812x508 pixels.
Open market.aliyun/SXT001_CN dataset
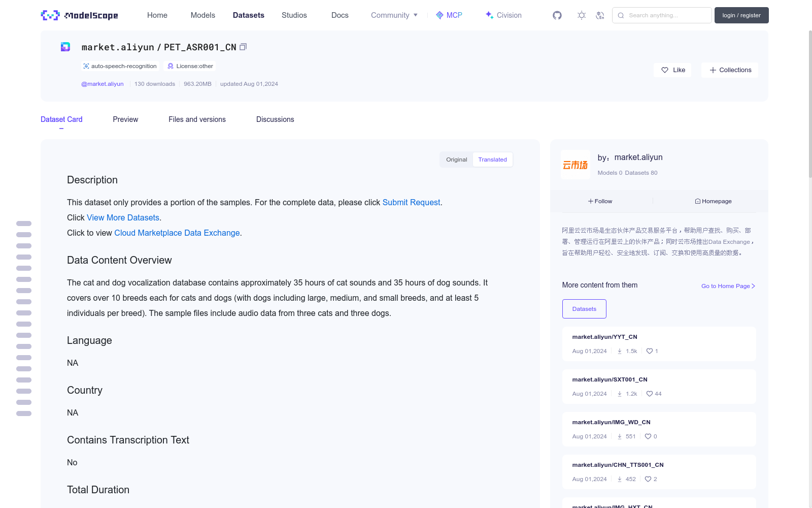[x=610, y=379]
